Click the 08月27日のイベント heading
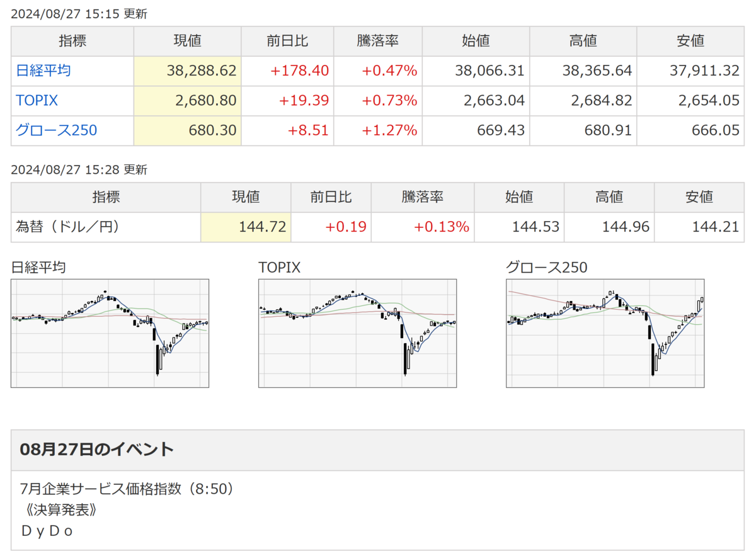This screenshot has width=756, height=556. [x=96, y=450]
